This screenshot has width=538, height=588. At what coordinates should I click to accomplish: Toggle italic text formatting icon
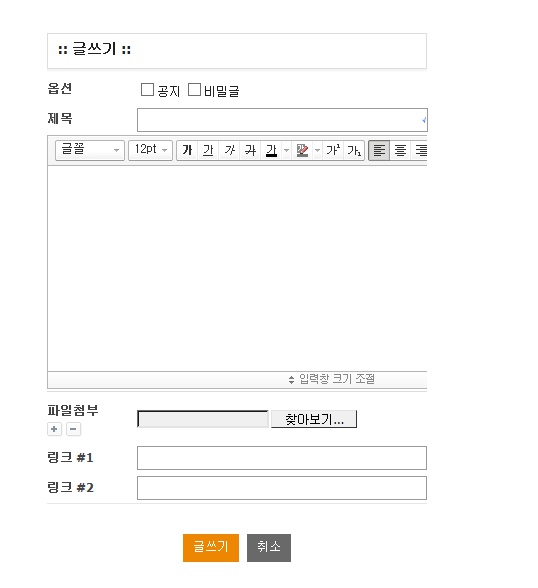(x=229, y=150)
